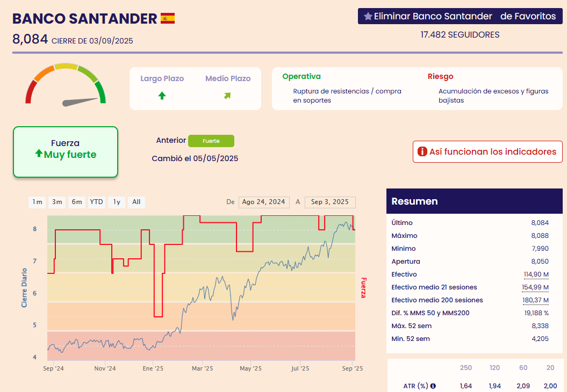Click the Máx. 52 sem value 8,338
The width and height of the screenshot is (567, 392).
point(540,326)
